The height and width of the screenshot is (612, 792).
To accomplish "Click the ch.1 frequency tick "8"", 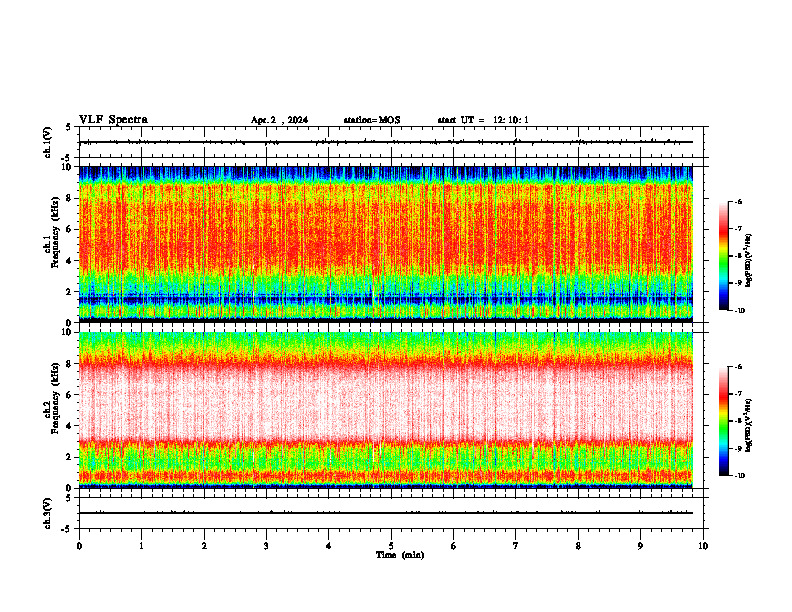I will point(70,198).
